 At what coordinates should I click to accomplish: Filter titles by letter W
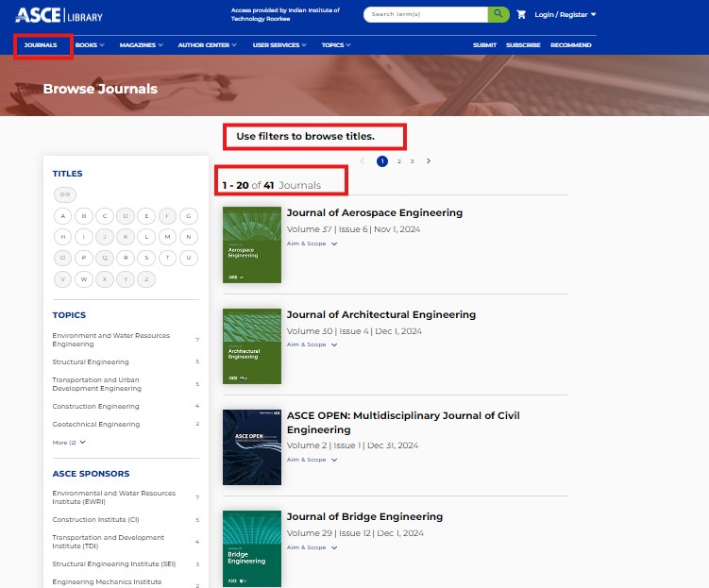(x=85, y=279)
